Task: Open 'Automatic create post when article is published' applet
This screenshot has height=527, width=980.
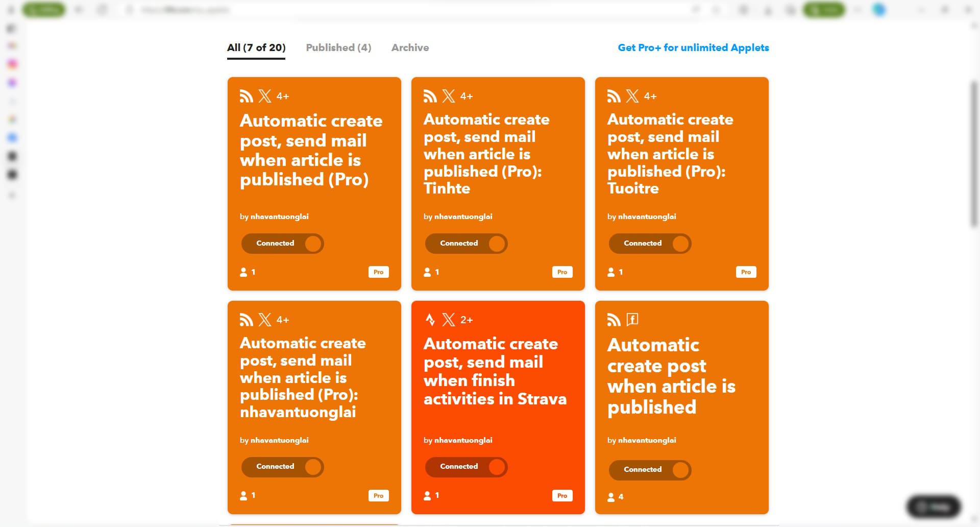Action: [x=671, y=376]
